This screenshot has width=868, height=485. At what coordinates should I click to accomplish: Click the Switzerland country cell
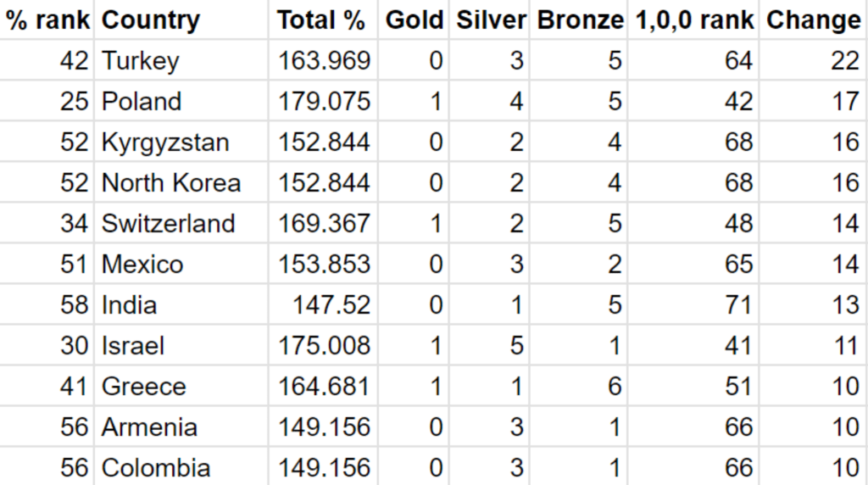168,224
